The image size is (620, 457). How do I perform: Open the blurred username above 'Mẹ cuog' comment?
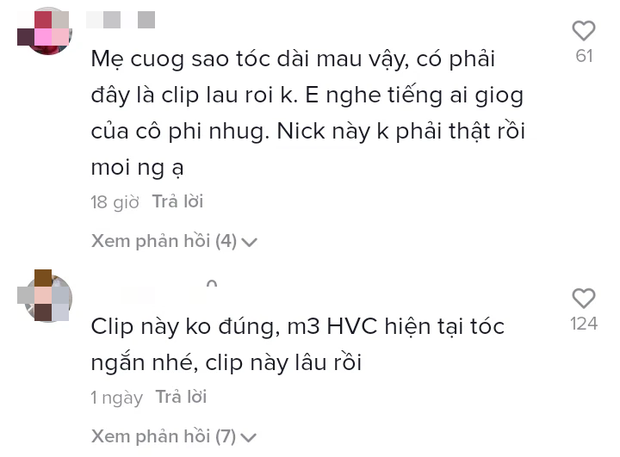click(x=121, y=20)
